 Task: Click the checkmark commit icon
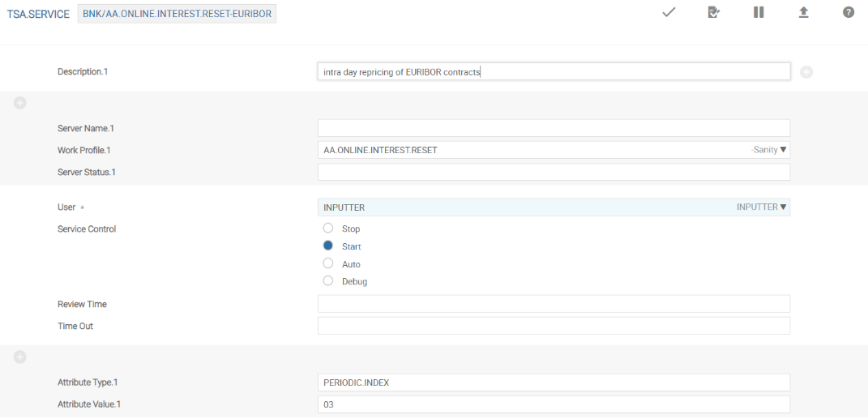(x=669, y=13)
